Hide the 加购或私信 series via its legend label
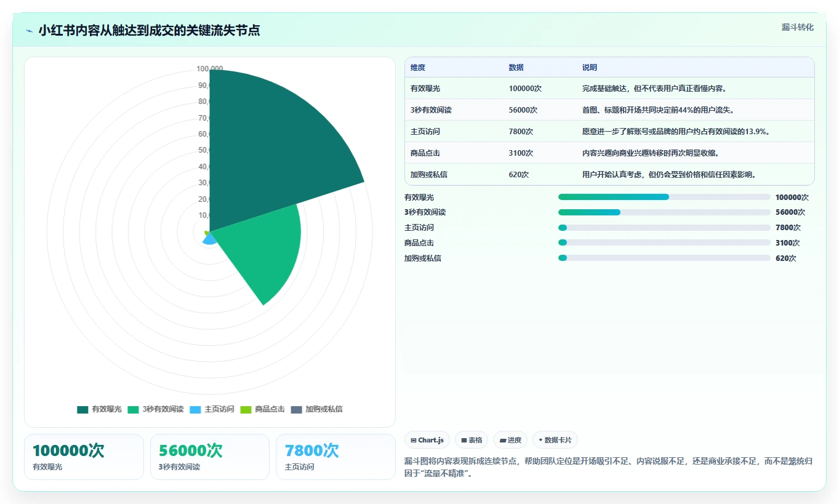Viewport: 839px width, 504px height. click(x=324, y=409)
